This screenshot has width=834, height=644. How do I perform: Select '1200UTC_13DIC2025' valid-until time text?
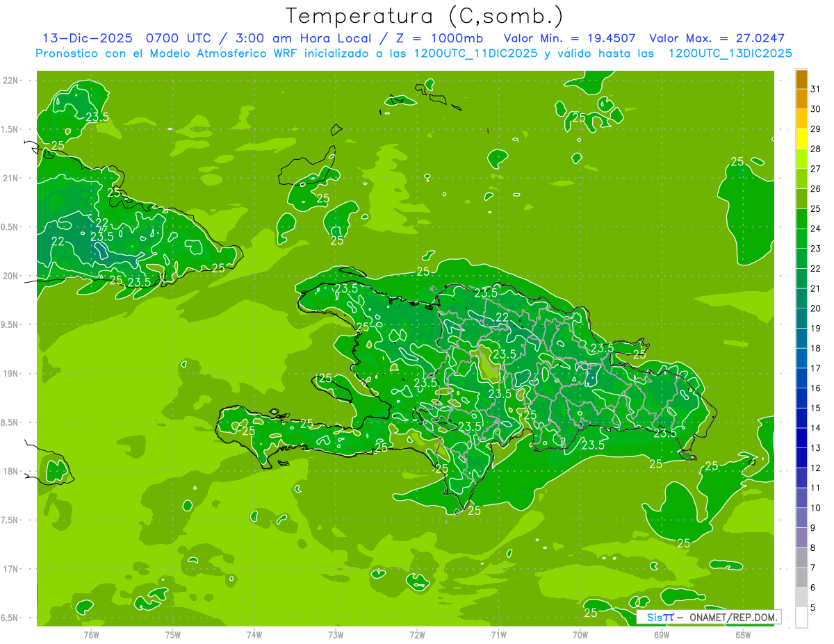click(x=730, y=53)
